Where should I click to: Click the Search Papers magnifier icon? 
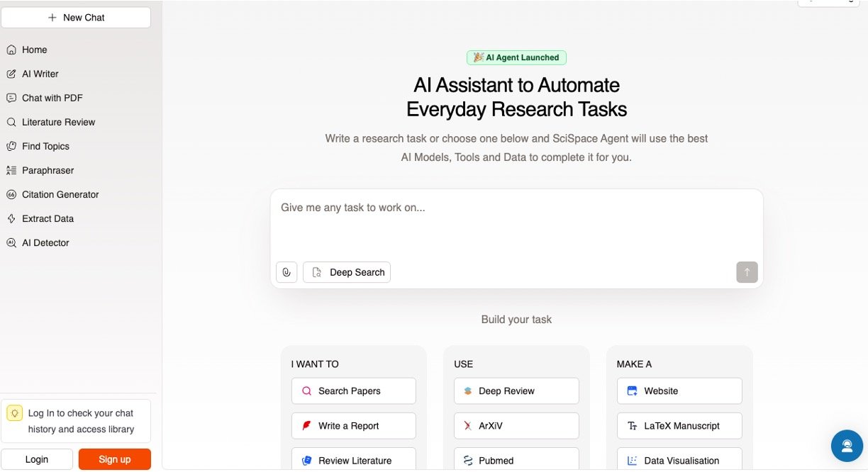[x=307, y=390]
